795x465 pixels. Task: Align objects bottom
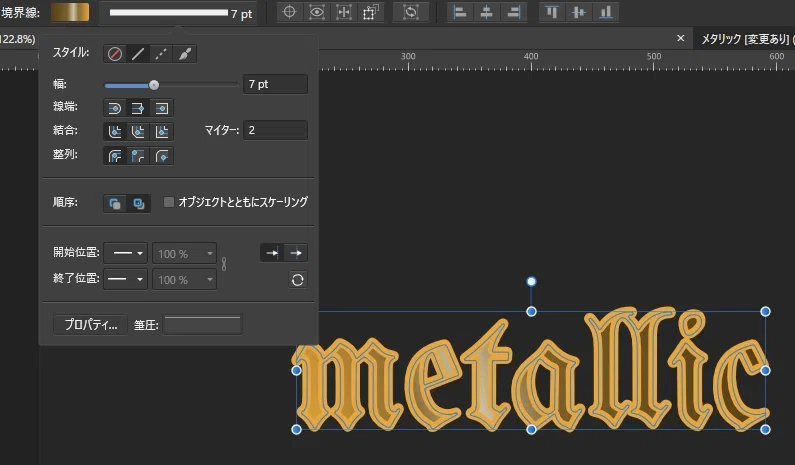(606, 12)
